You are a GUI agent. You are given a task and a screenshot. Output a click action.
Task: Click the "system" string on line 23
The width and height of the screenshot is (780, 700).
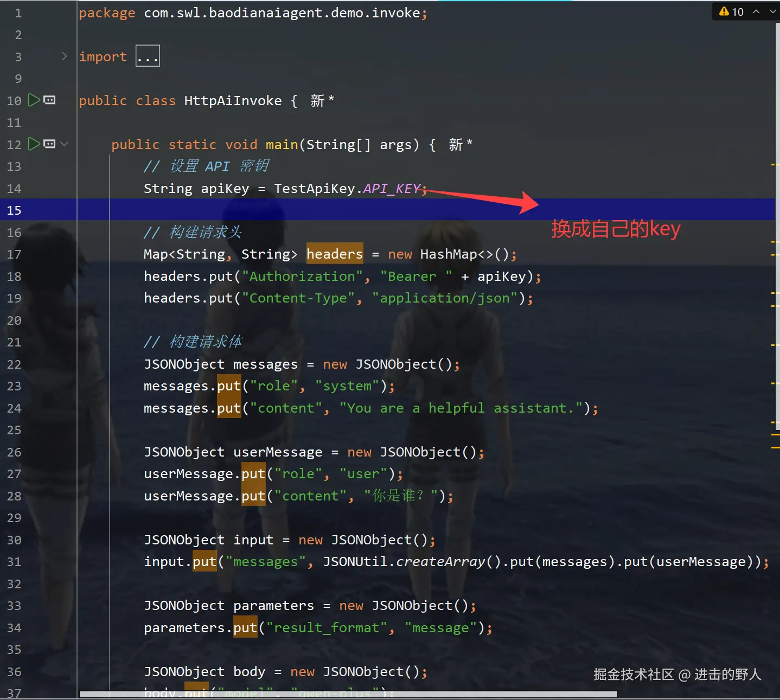click(x=347, y=386)
